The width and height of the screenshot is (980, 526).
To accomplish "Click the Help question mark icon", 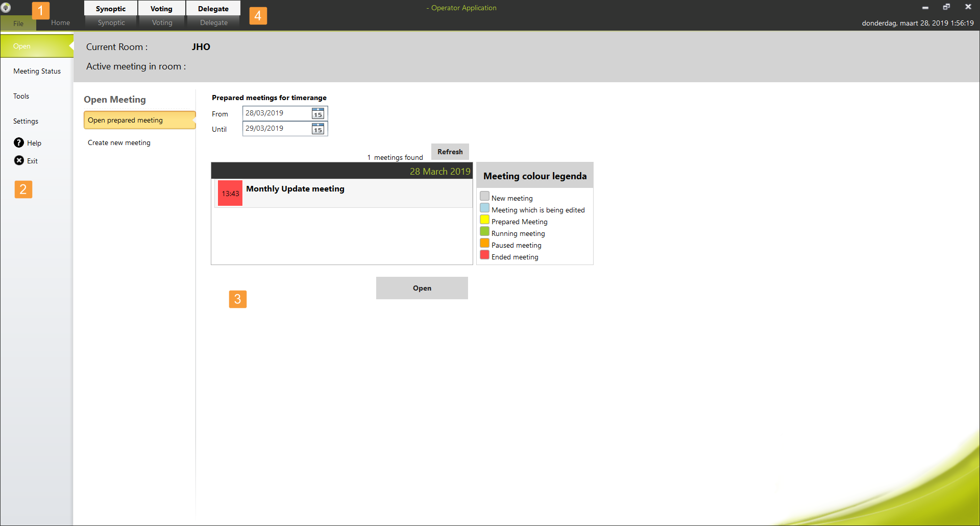I will tap(19, 143).
